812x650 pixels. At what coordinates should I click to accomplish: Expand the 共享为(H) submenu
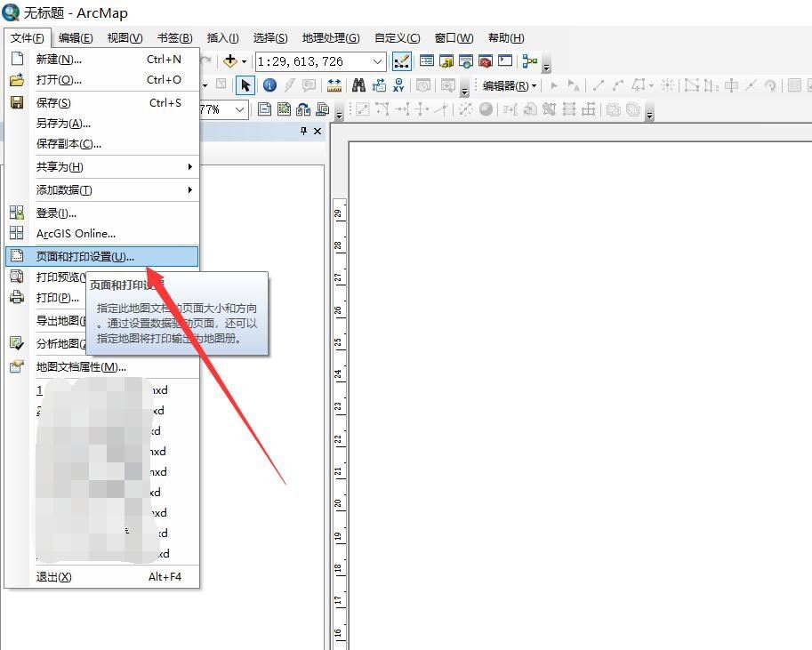102,167
